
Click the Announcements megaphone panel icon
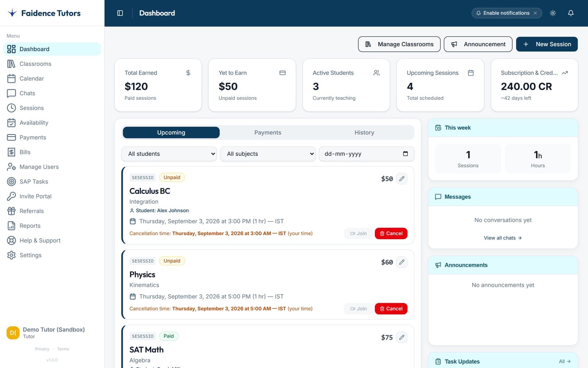click(438, 265)
